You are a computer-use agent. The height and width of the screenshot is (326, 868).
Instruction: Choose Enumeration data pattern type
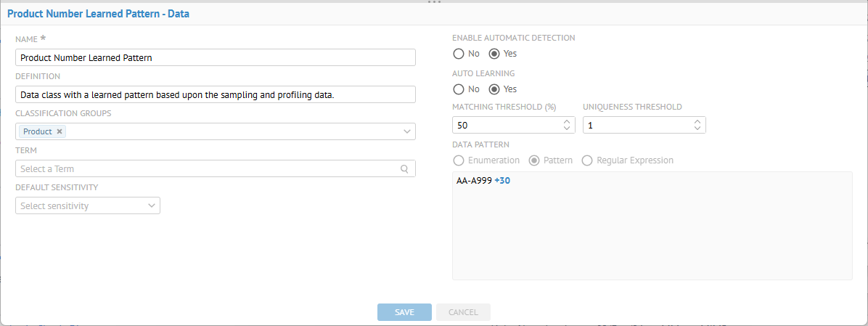coord(458,160)
